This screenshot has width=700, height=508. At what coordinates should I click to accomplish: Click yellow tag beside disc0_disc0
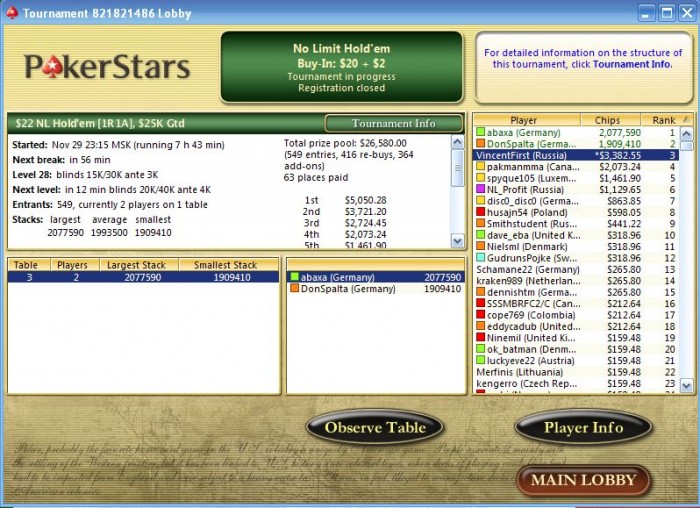pyautogui.click(x=481, y=201)
